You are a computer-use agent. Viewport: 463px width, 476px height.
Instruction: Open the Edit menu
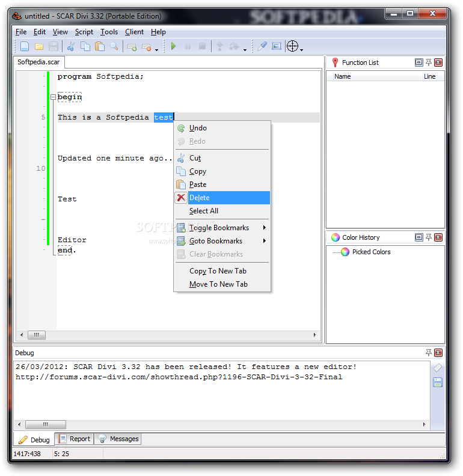40,32
